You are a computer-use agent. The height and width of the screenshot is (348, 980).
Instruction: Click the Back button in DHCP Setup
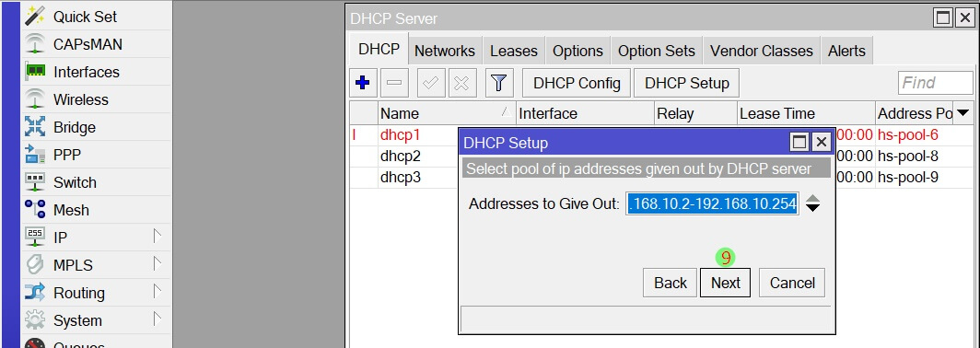[x=670, y=283]
